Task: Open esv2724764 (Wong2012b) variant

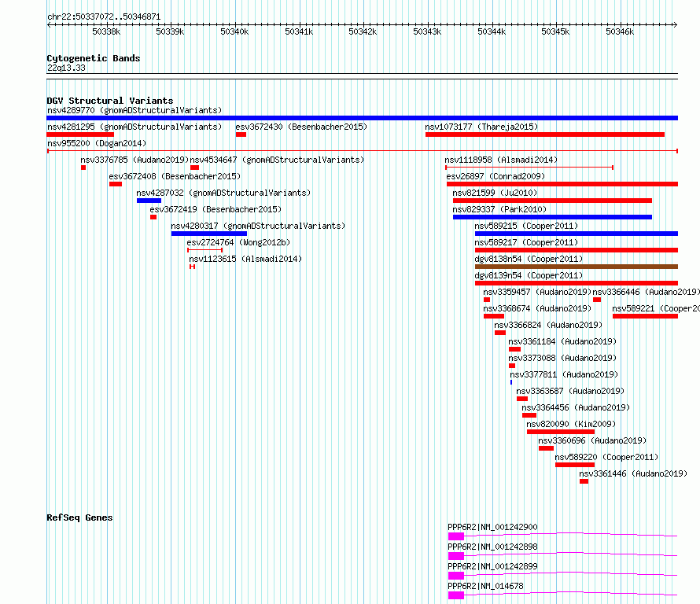Action: [238, 242]
